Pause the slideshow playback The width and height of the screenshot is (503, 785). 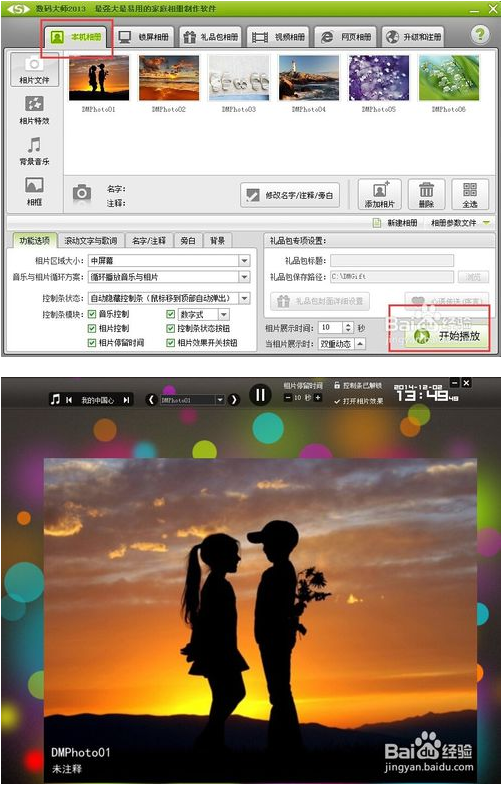[x=260, y=396]
